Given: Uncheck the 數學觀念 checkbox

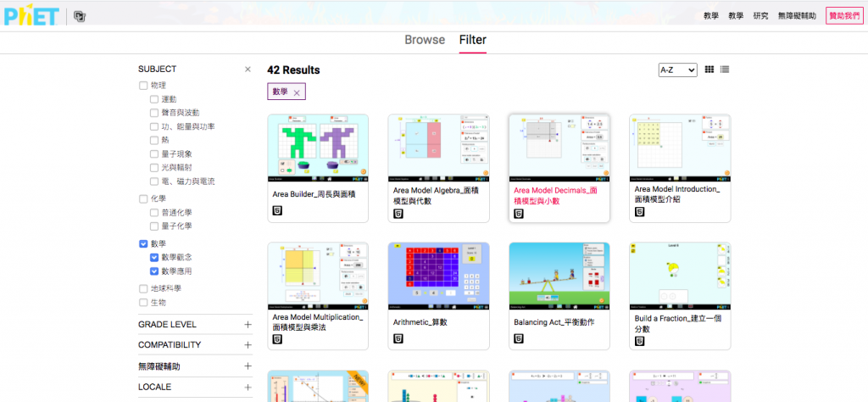Looking at the screenshot, I should (x=154, y=258).
